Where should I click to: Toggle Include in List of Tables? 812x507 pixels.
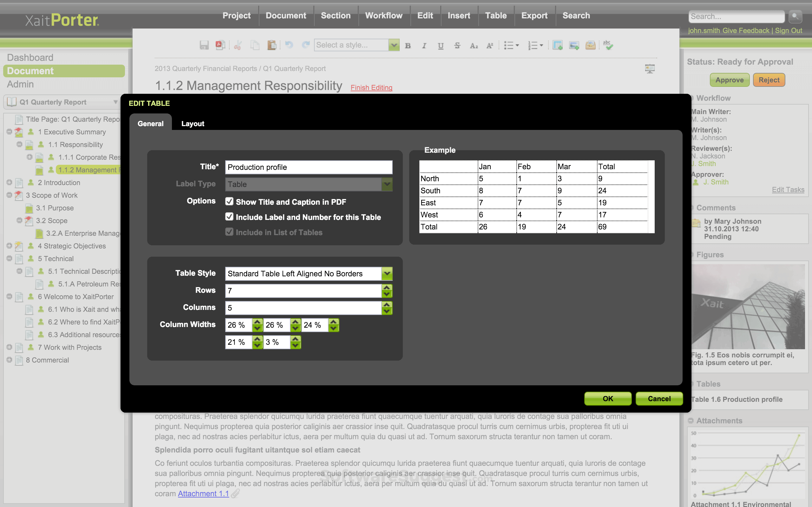(x=229, y=232)
